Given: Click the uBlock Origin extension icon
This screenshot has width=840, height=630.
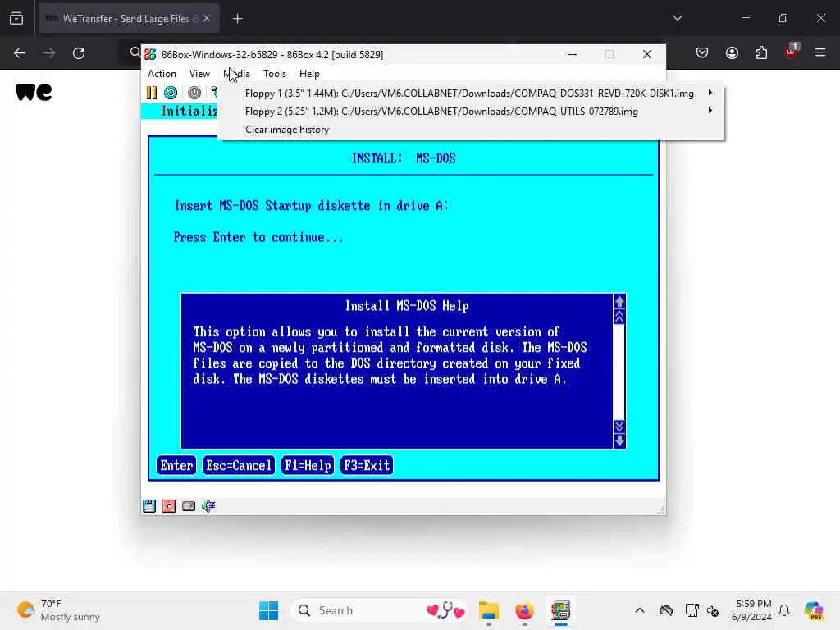Looking at the screenshot, I should click(x=791, y=52).
